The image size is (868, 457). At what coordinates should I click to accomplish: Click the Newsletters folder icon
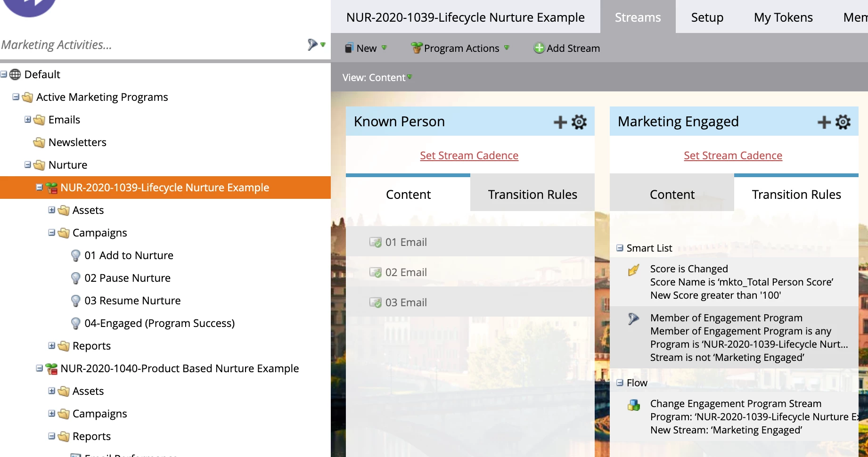(39, 142)
